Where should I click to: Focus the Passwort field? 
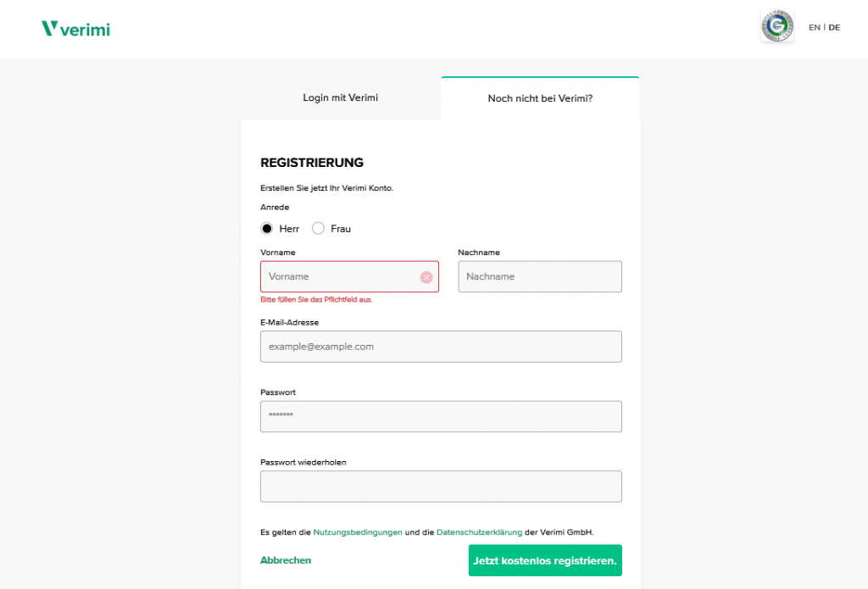(x=441, y=417)
